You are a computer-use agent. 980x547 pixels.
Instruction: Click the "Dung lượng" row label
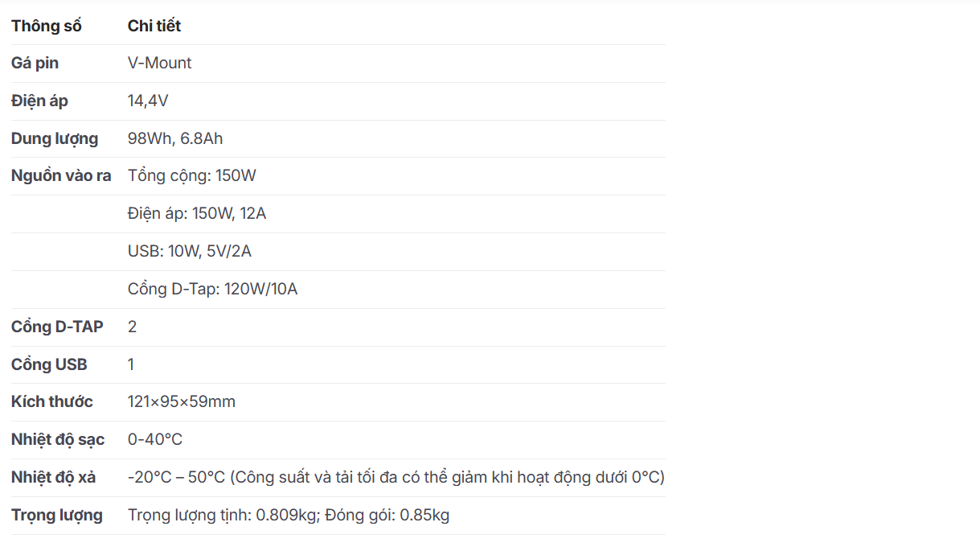coord(55,138)
